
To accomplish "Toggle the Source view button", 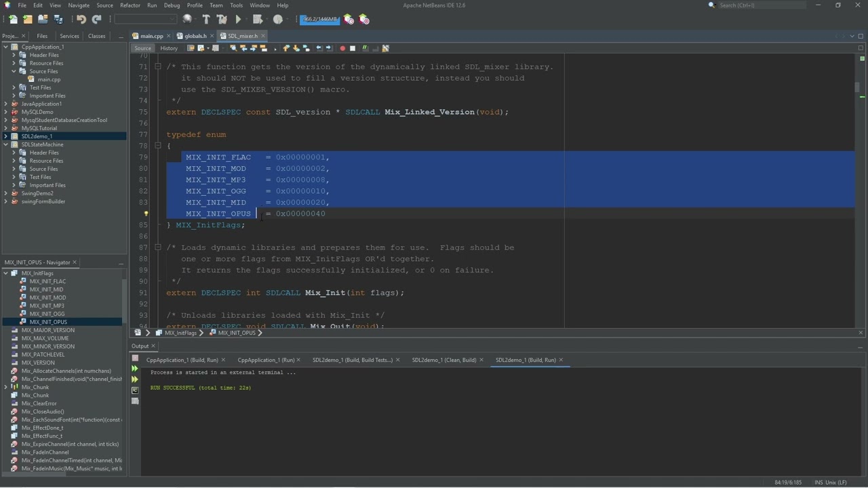I will pos(142,48).
